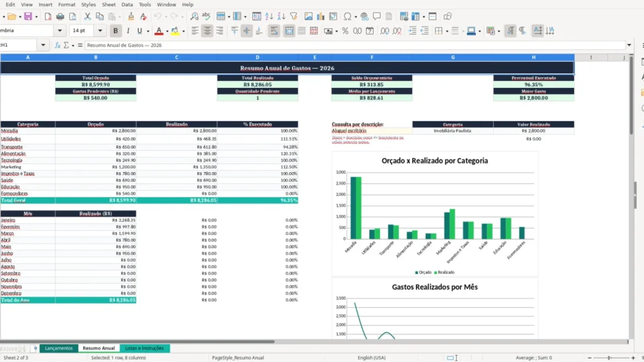Apply red font color swatch
This screenshot has width=644, height=362.
coord(159,31)
